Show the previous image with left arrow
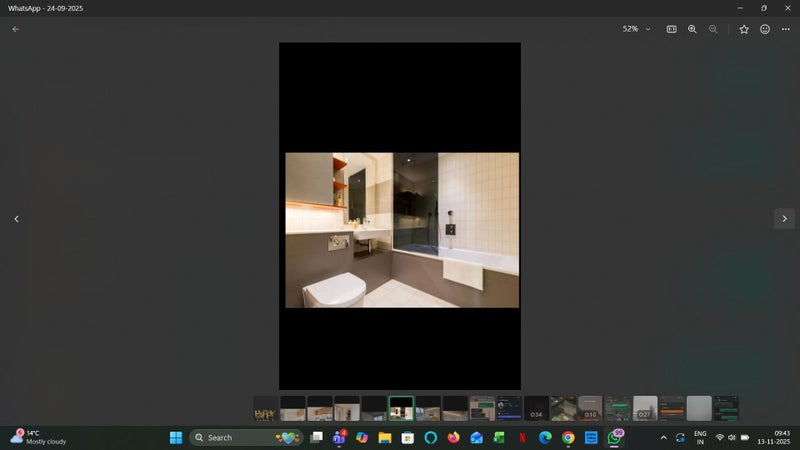 (x=16, y=218)
